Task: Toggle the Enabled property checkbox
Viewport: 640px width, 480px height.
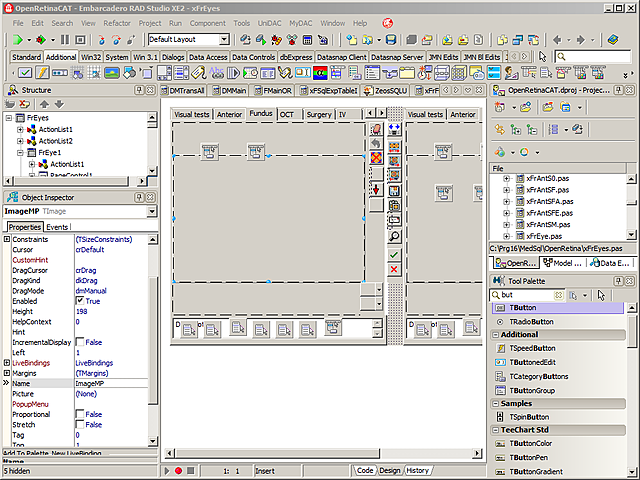Action: click(x=81, y=301)
